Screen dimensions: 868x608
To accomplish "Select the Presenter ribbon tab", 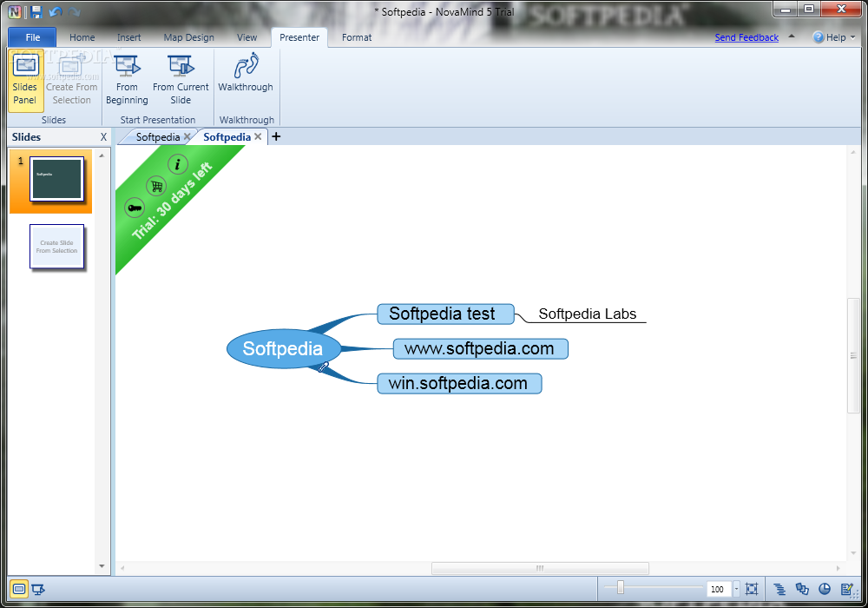I will click(299, 37).
